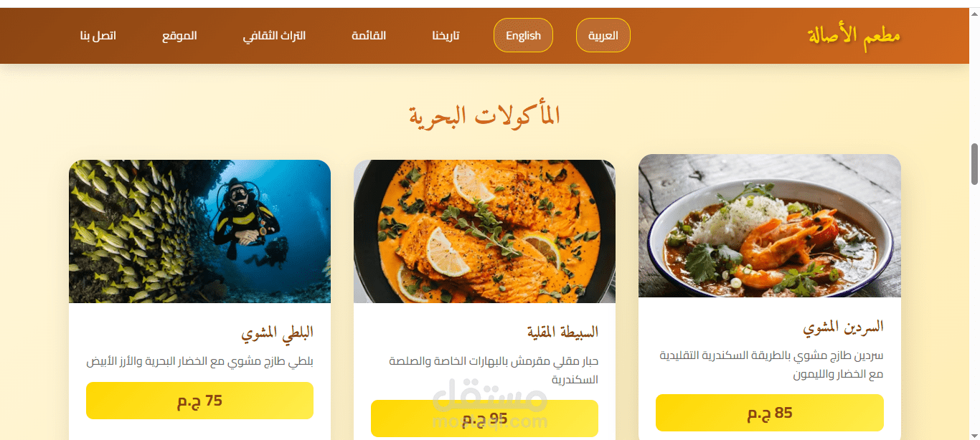Screen dimensions: 980x440
Task: Open the التراث الثقافي page
Action: coord(274,35)
